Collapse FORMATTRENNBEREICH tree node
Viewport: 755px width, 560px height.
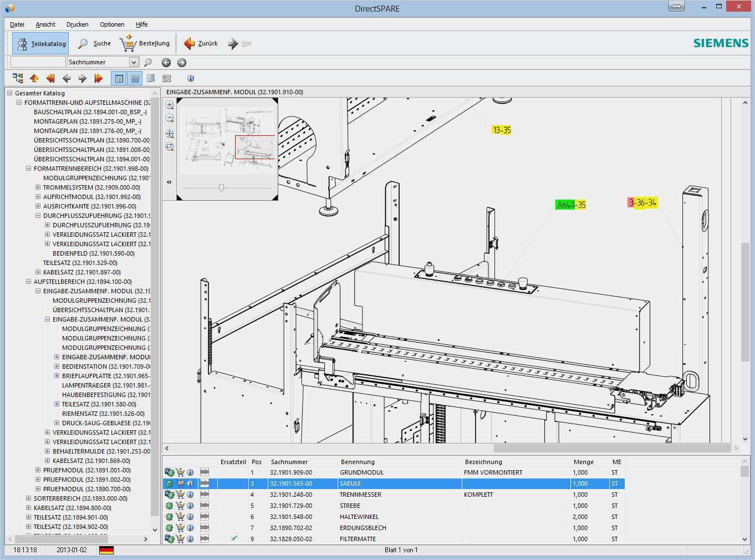[29, 169]
